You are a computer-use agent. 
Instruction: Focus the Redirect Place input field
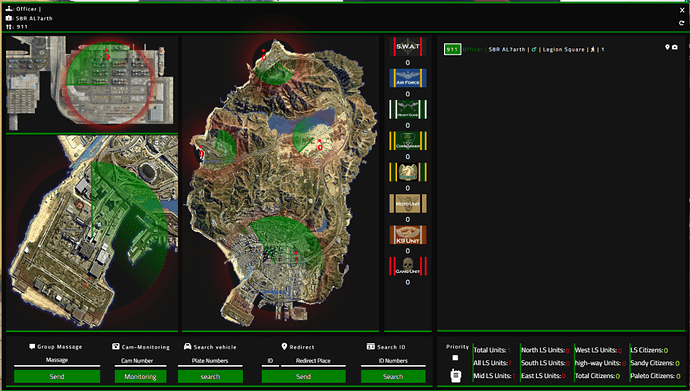coord(313,361)
